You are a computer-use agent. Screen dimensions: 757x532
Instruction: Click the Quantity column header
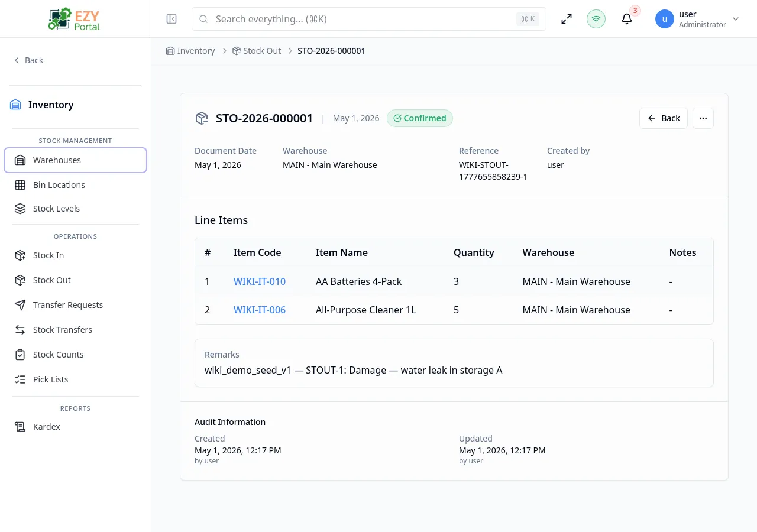tap(474, 252)
